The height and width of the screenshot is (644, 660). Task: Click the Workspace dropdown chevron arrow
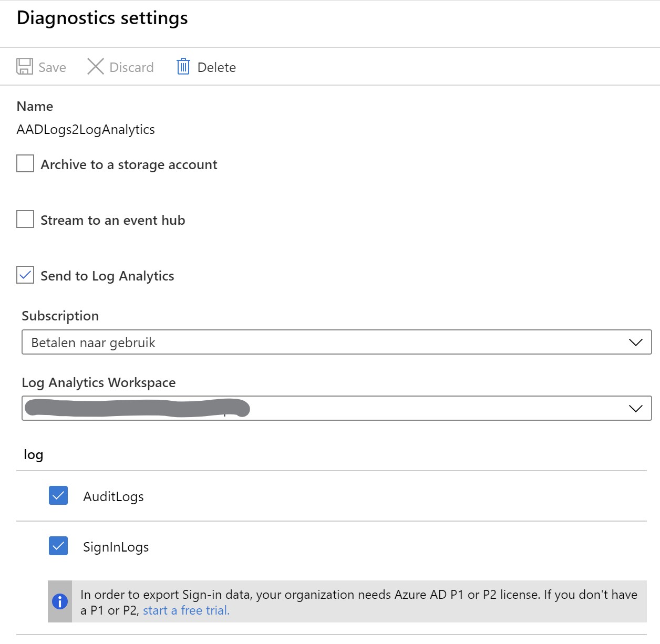click(x=636, y=409)
